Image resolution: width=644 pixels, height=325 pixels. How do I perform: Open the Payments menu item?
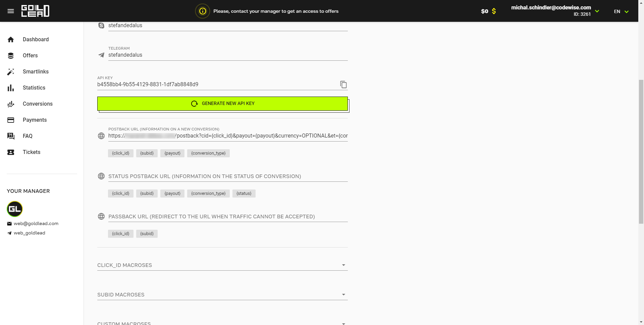pyautogui.click(x=35, y=120)
